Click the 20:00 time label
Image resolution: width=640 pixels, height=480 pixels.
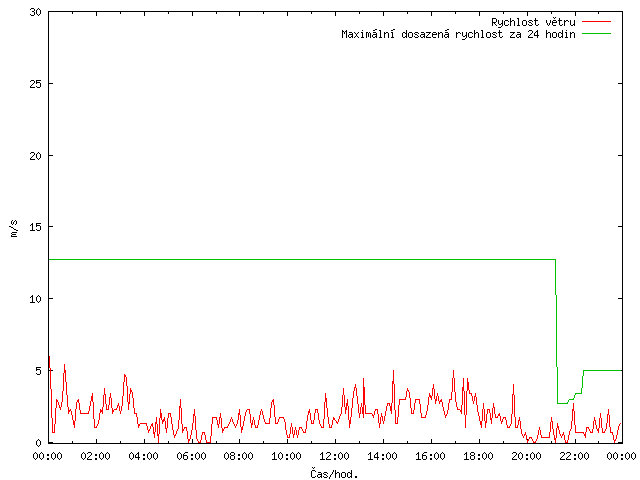coord(526,456)
